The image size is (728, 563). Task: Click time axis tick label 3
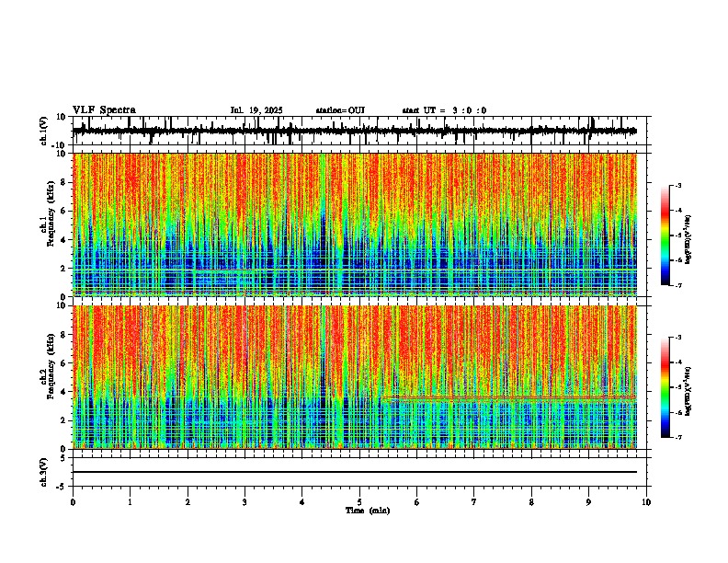coord(245,502)
